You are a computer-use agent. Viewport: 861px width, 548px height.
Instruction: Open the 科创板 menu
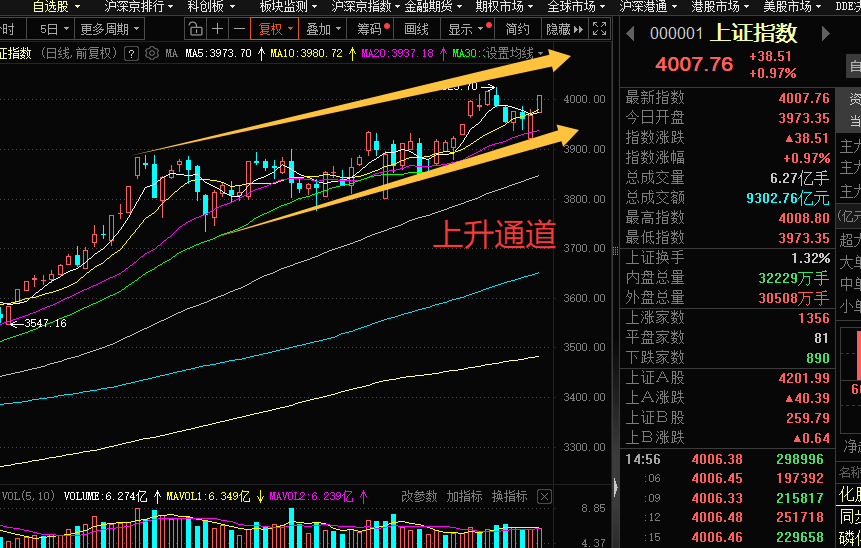(211, 7)
